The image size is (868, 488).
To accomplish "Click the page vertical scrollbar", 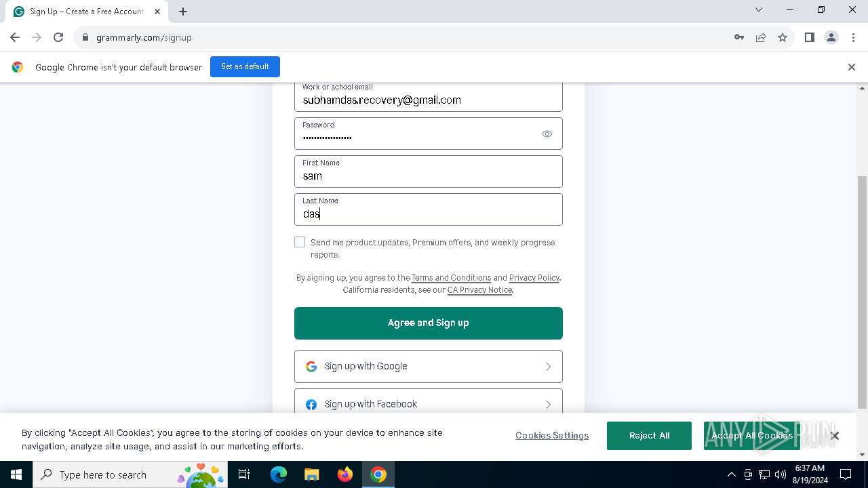I will (x=863, y=291).
